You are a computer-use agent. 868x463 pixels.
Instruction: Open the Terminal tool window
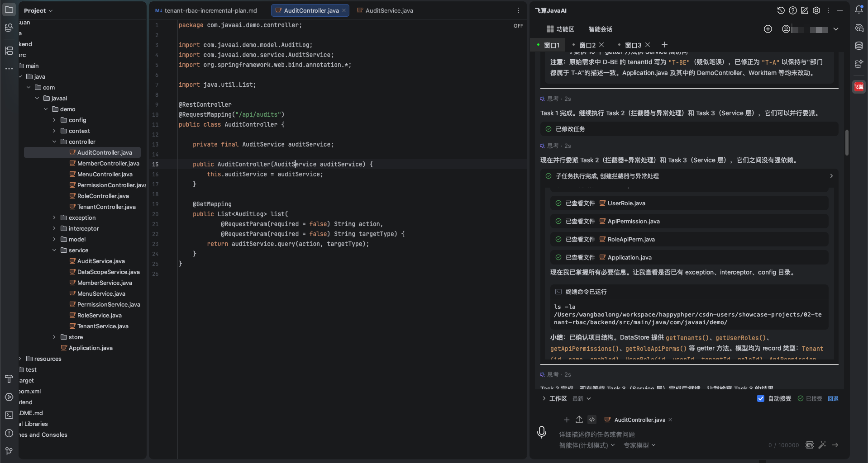click(9, 415)
